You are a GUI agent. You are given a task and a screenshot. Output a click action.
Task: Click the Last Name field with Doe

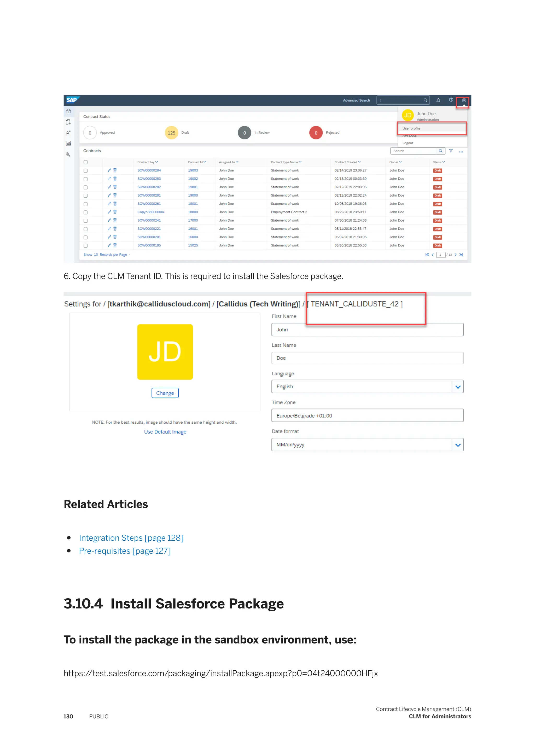pyautogui.click(x=367, y=358)
